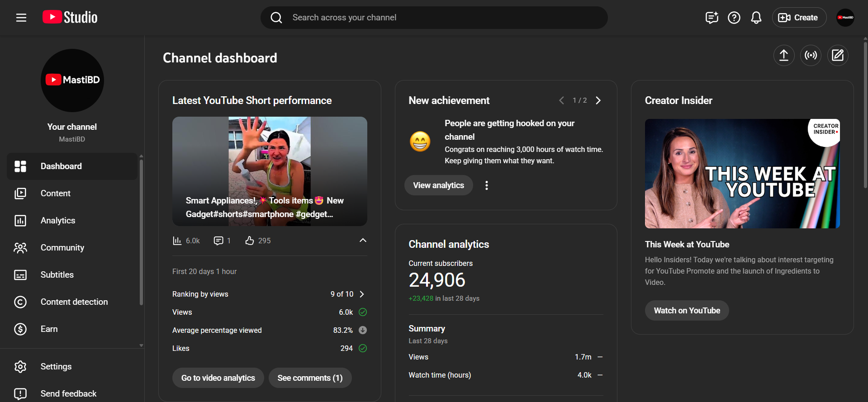
Task: Click the upload videos icon
Action: click(x=783, y=55)
